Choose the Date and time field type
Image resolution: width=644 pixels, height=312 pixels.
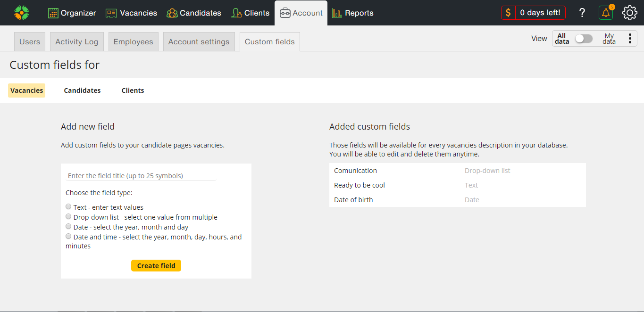(x=69, y=237)
